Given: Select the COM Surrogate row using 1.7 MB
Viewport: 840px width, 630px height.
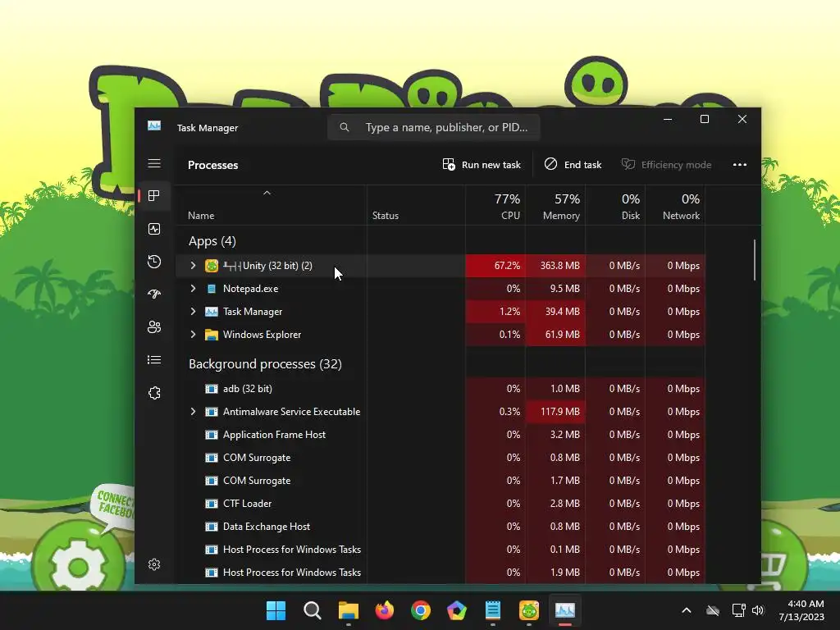Looking at the screenshot, I should click(441, 481).
